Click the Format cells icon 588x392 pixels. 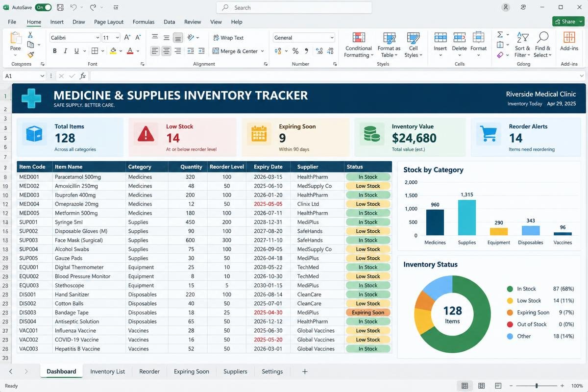[x=478, y=38]
